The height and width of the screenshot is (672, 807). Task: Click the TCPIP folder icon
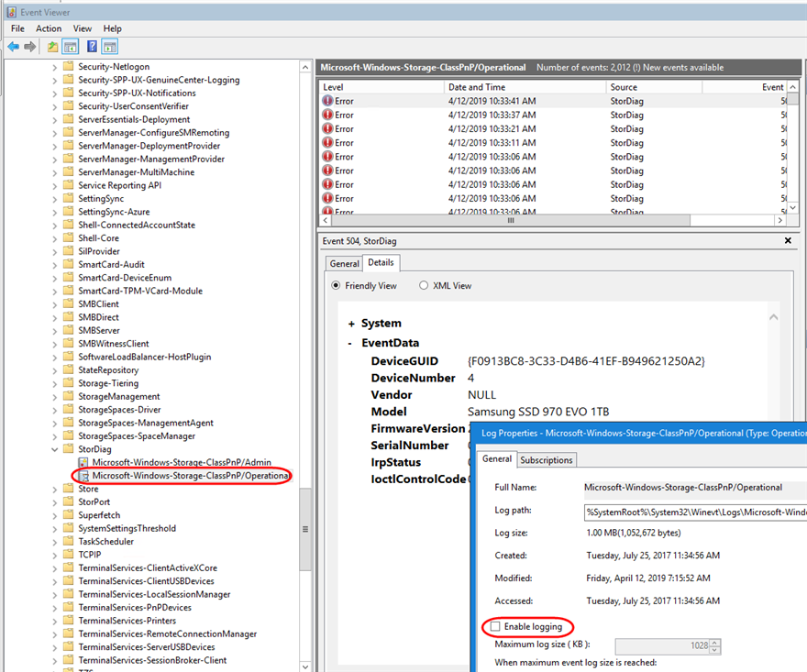(69, 555)
